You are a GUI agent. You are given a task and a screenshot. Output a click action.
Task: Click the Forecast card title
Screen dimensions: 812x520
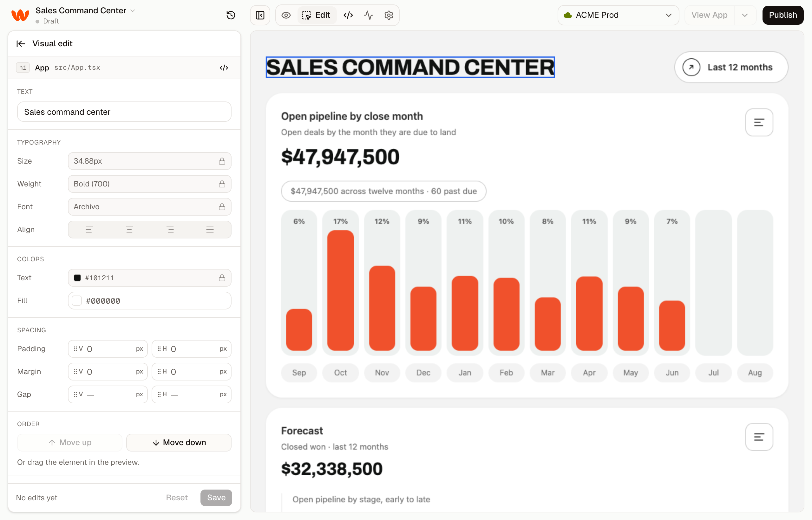click(302, 431)
